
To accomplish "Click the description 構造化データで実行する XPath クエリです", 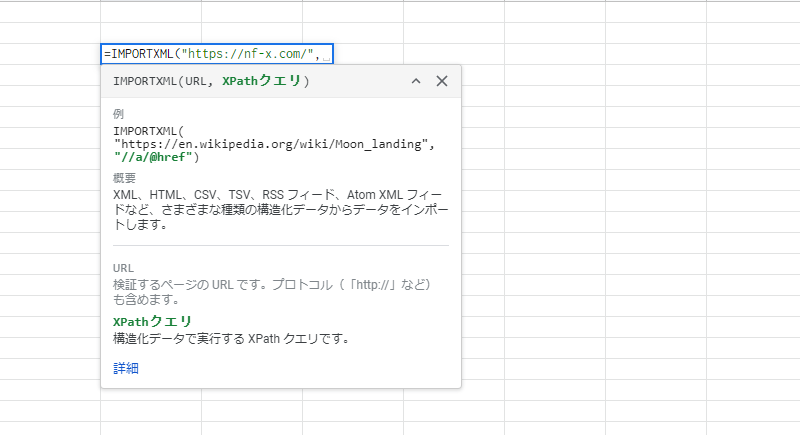I will (x=231, y=339).
